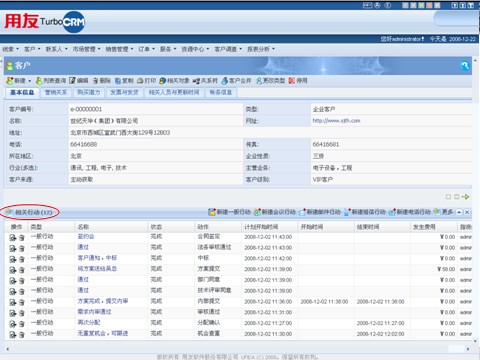The height and width of the screenshot is (360, 480).
Task: Expand the 线索 leads menu
Action: click(x=10, y=49)
